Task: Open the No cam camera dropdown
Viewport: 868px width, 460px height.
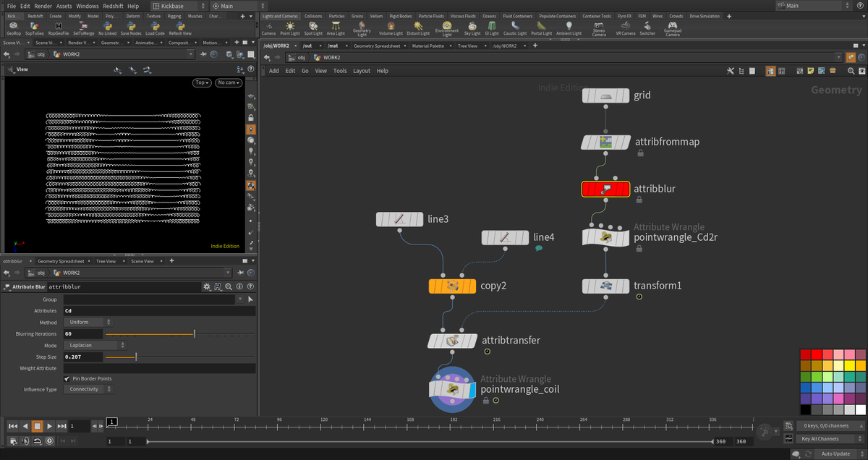Action: tap(229, 82)
